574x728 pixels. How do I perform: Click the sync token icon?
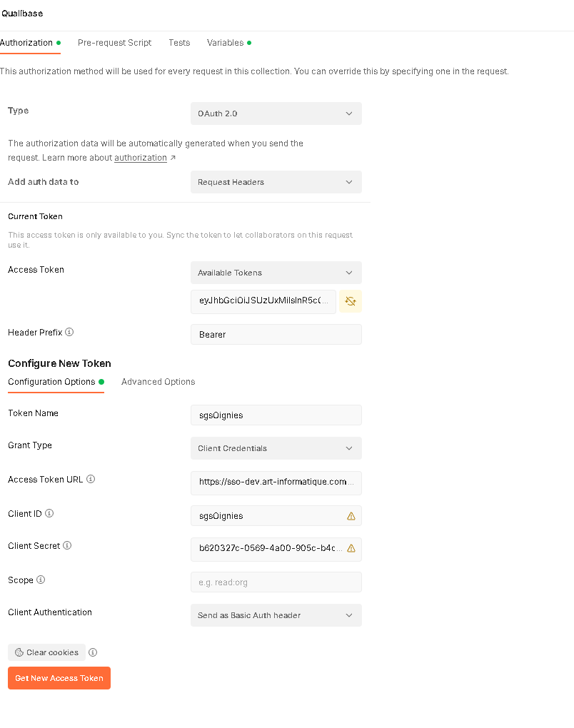coord(351,302)
